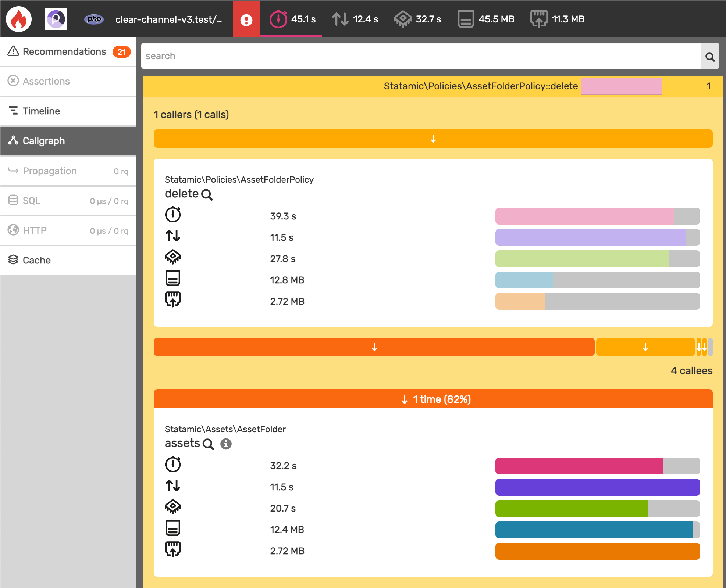The height and width of the screenshot is (588, 726).
Task: Click the Blackfire flame logo
Action: click(18, 19)
